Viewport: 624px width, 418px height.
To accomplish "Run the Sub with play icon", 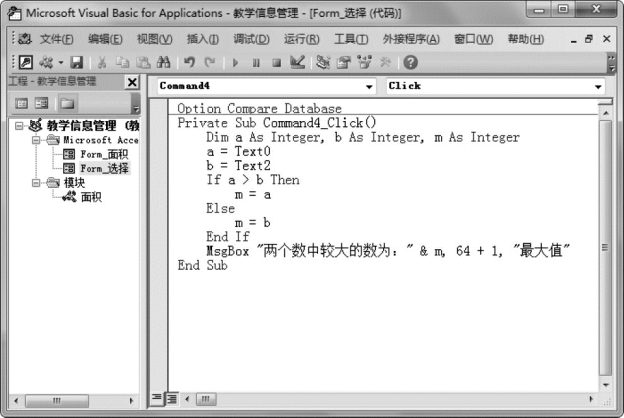I will pyautogui.click(x=235, y=63).
